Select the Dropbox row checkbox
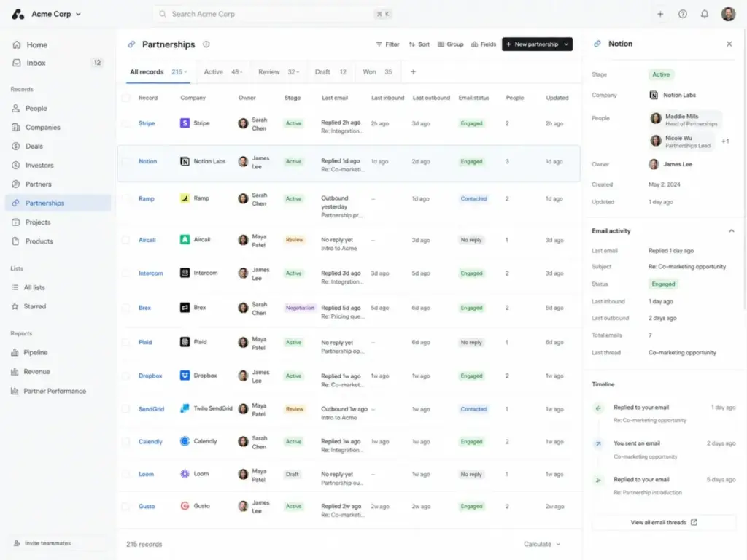 point(125,376)
